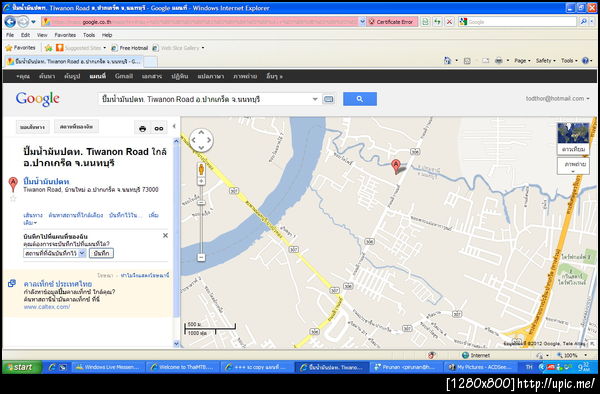The width and height of the screenshot is (600, 394).
Task: Click the compatibility view icon
Action: 425,22
